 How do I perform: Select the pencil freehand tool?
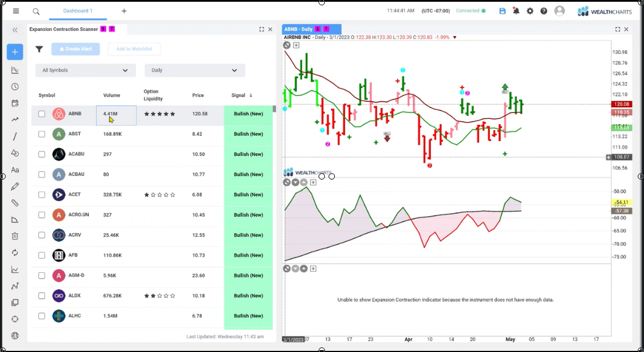coord(15,186)
